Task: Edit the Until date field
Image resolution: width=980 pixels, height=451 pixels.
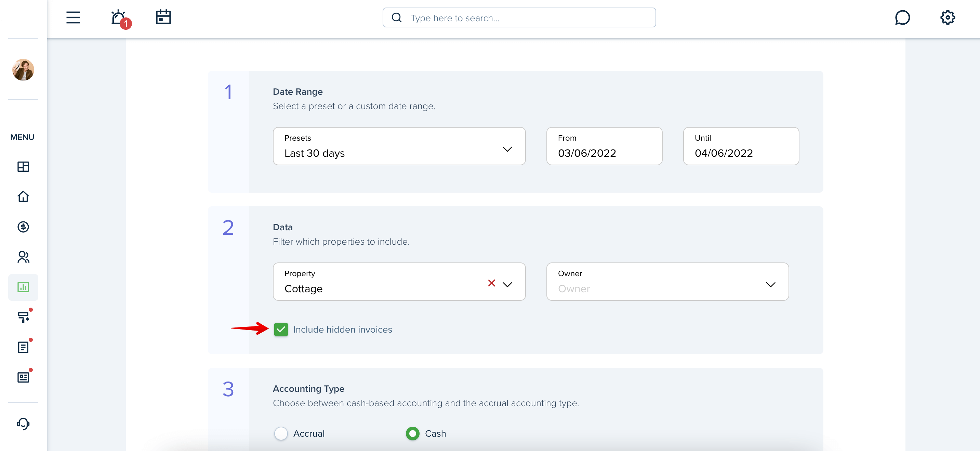Action: pyautogui.click(x=741, y=146)
